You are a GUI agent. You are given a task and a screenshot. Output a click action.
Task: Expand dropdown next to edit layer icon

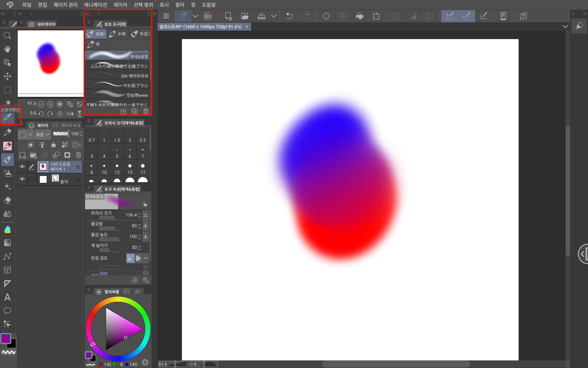tap(195, 16)
